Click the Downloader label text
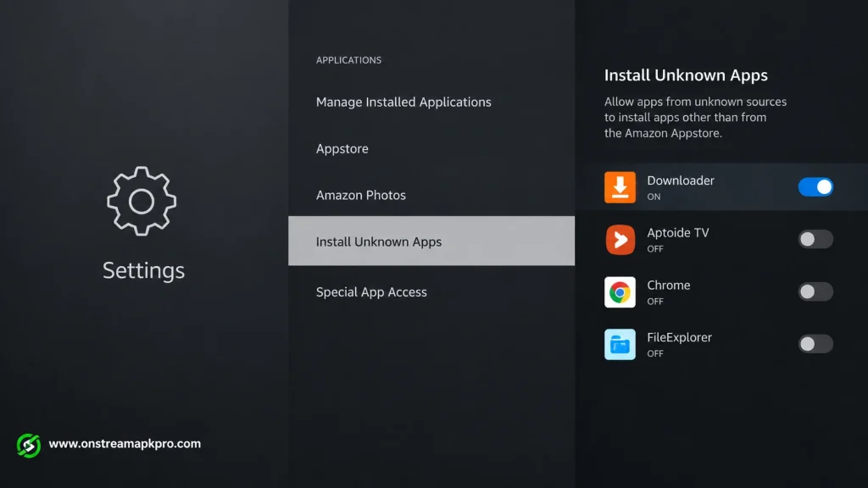868x488 pixels. (x=681, y=180)
